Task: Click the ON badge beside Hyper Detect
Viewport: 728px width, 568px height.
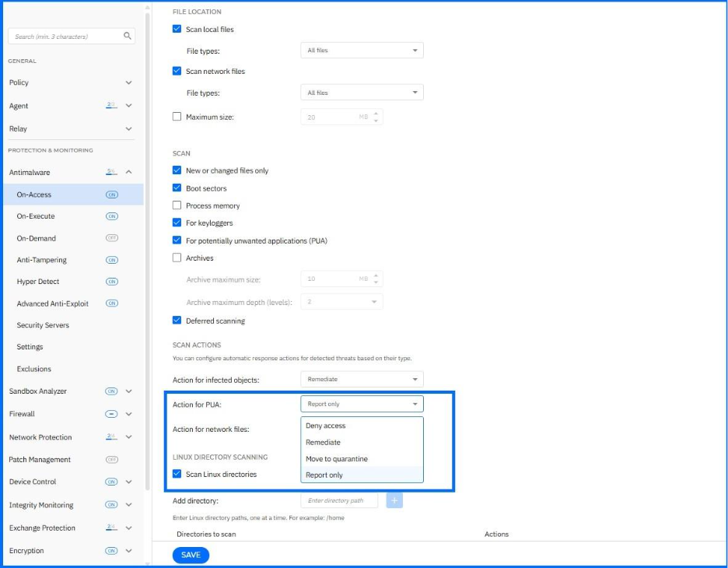Action: point(112,282)
